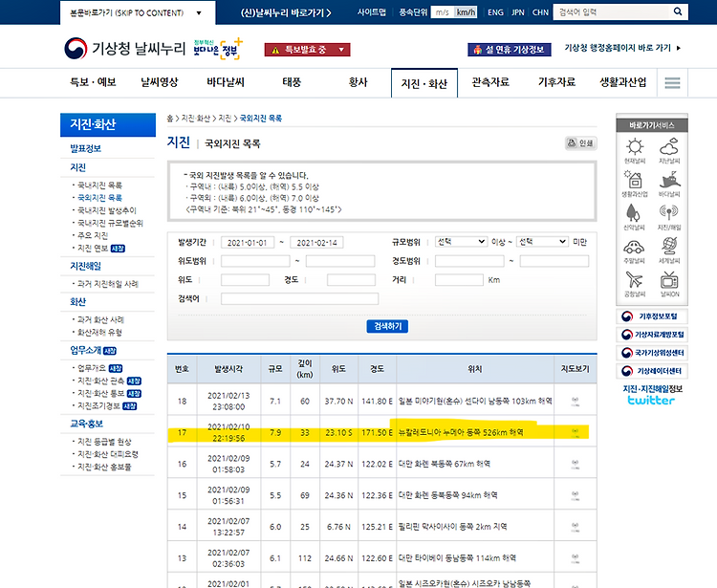Screen dimensions: 717x588
Task: Open 국내지진 규모별순위 in sidebar
Action: tap(110, 223)
